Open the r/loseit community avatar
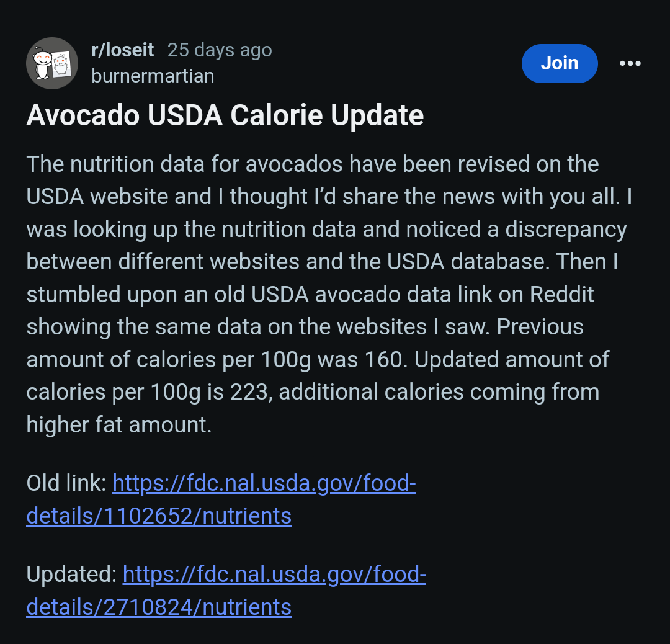Screen dimensions: 670x644 point(52,63)
